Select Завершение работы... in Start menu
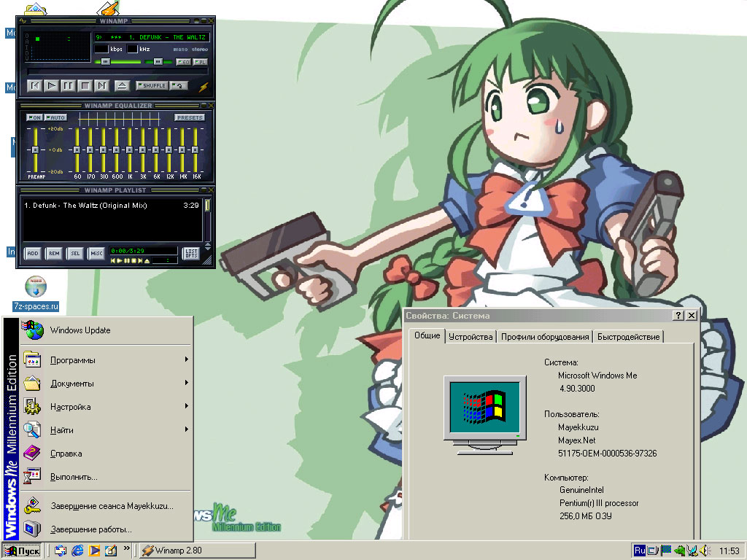The height and width of the screenshot is (560, 747). (106, 529)
